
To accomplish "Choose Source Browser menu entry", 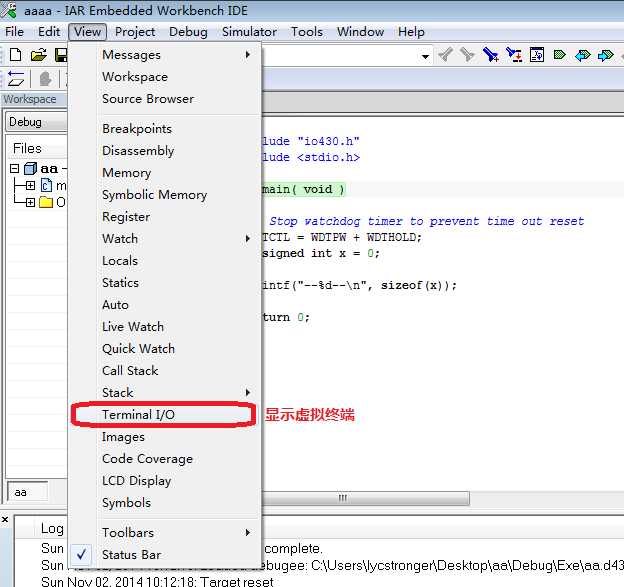I will [165, 98].
